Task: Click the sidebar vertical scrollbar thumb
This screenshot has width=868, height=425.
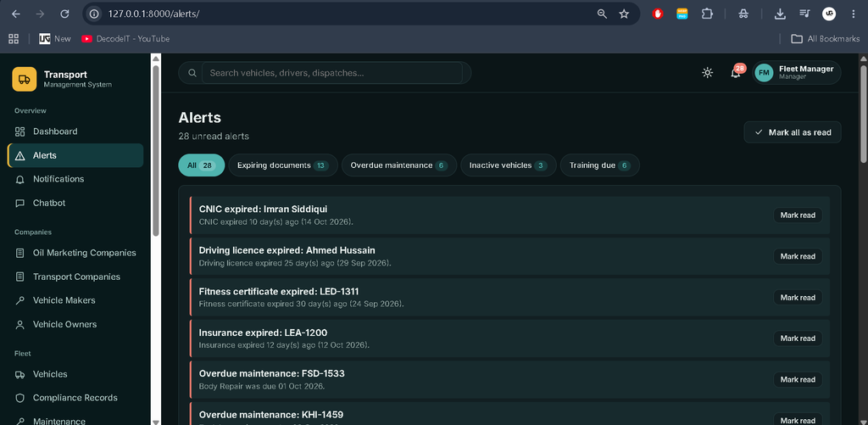Action: tap(156, 151)
